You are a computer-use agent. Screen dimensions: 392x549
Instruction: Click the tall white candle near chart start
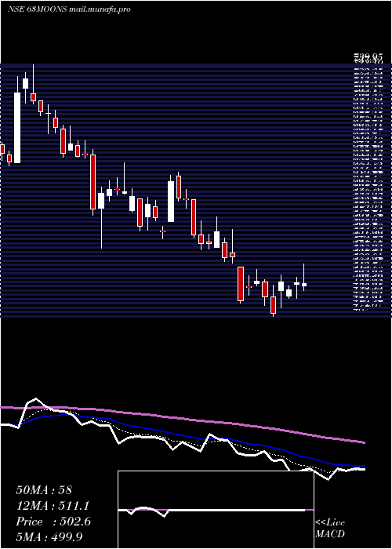[x=17, y=127]
